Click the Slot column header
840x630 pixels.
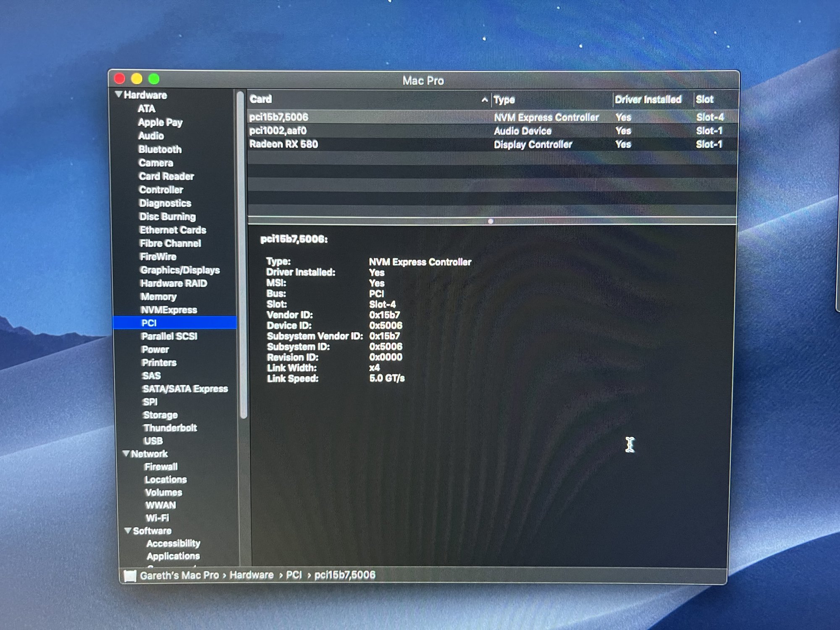(x=704, y=100)
